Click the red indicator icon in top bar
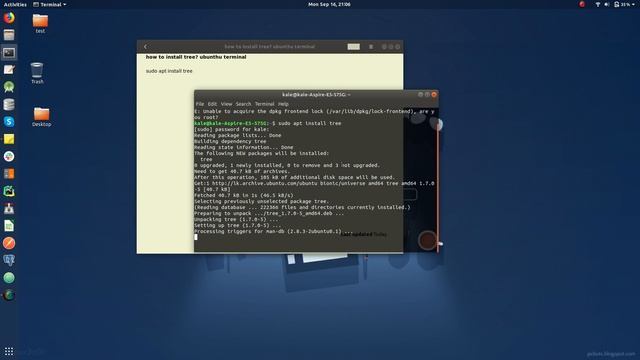The width and height of the screenshot is (640, 360). tap(582, 4)
